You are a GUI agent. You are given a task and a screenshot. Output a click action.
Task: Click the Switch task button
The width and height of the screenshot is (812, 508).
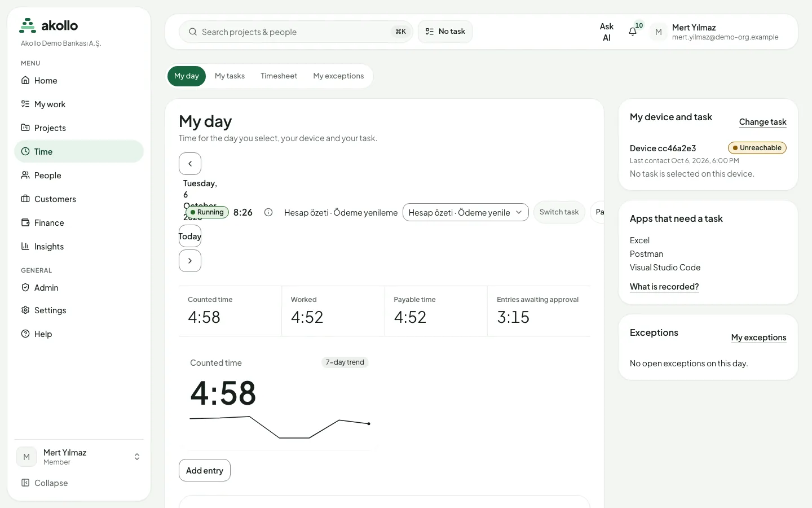pos(559,212)
